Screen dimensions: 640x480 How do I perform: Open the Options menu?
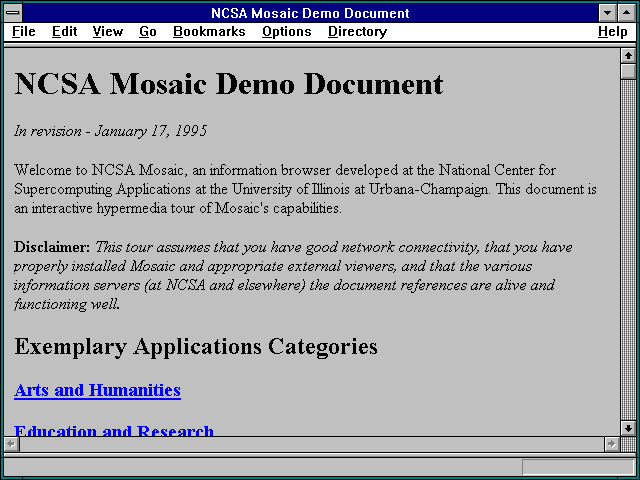point(287,31)
